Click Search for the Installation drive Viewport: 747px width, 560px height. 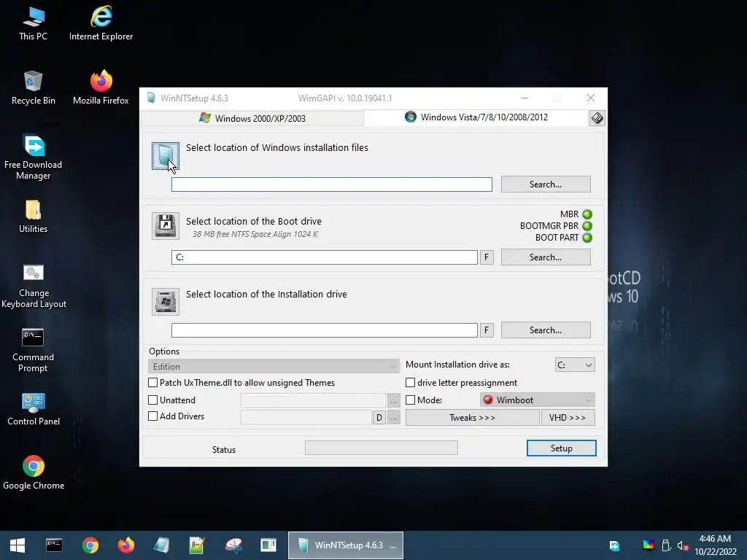pos(546,330)
